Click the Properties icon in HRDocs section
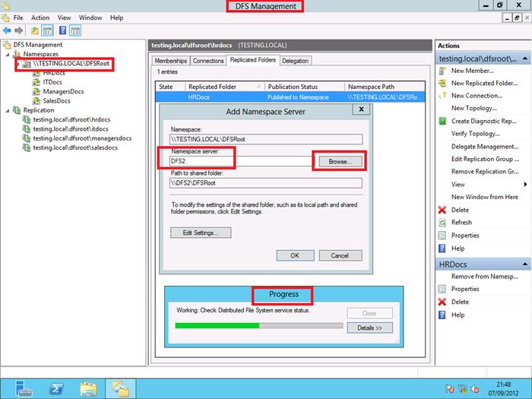Viewport: 532px width, 399px height. pos(442,289)
